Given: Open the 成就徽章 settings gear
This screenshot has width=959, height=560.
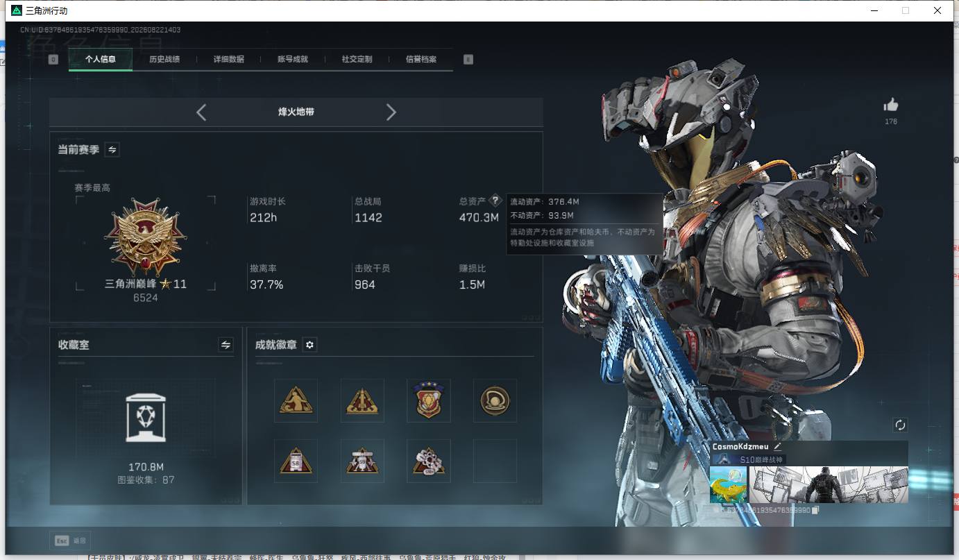Looking at the screenshot, I should point(310,344).
